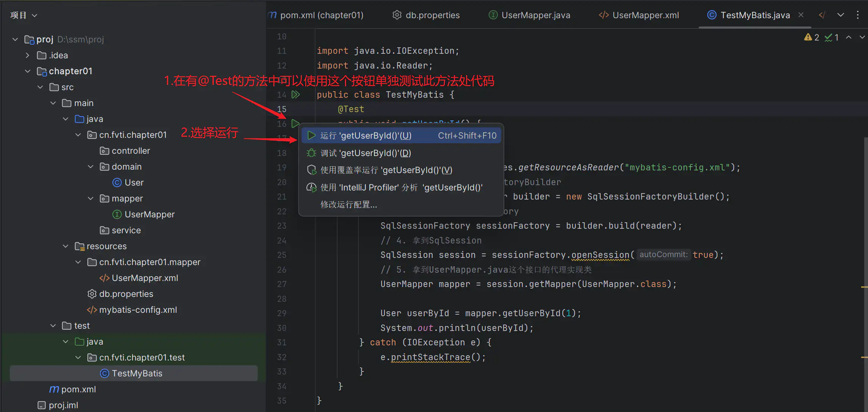Choose Run 'getUserById()' menu entry

pyautogui.click(x=401, y=136)
